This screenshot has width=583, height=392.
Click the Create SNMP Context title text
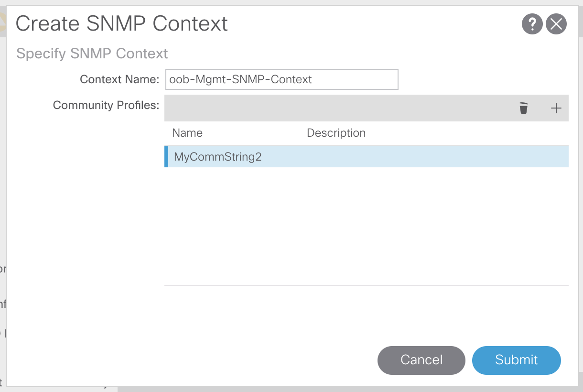pos(122,24)
